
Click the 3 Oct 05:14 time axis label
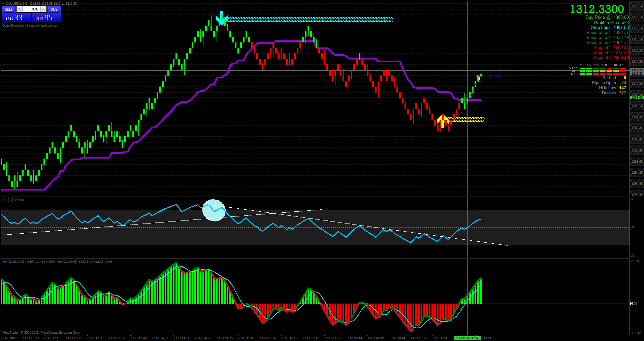coord(354,338)
